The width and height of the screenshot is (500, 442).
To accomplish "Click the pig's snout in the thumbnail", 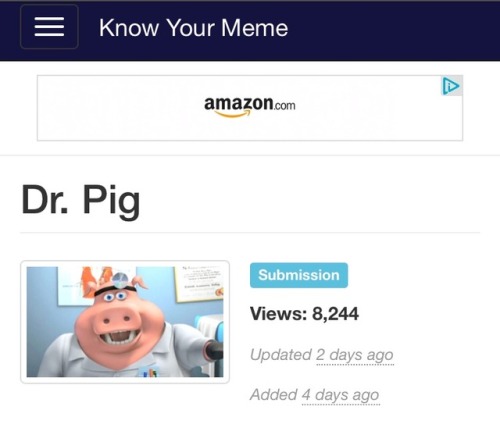I will (117, 320).
